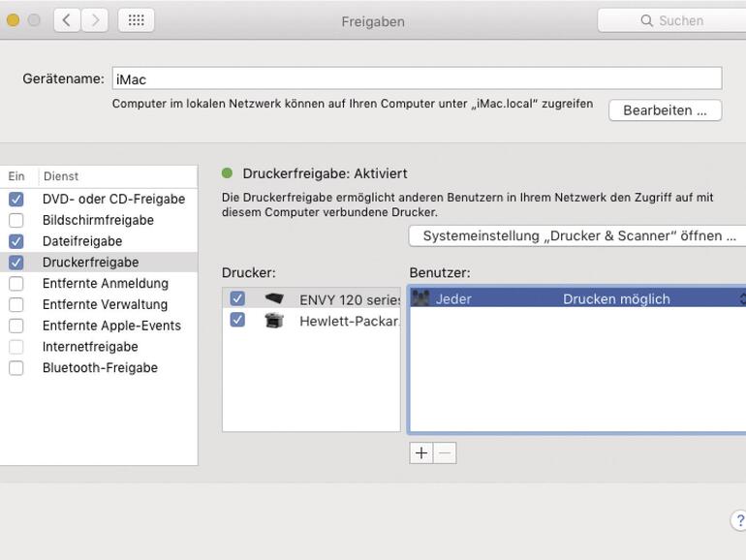The image size is (746, 560).
Task: Remove user with the minus button
Action: coord(445,453)
